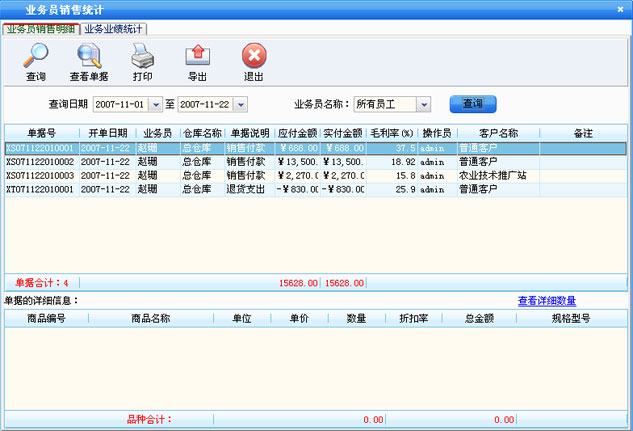Switch to 业务业绩统计 tab

click(114, 29)
